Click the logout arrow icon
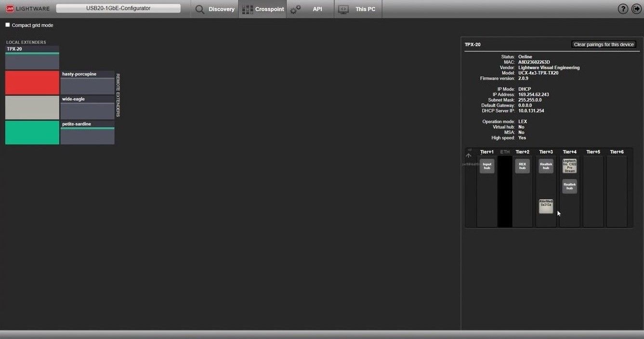The width and height of the screenshot is (644, 339). (636, 9)
